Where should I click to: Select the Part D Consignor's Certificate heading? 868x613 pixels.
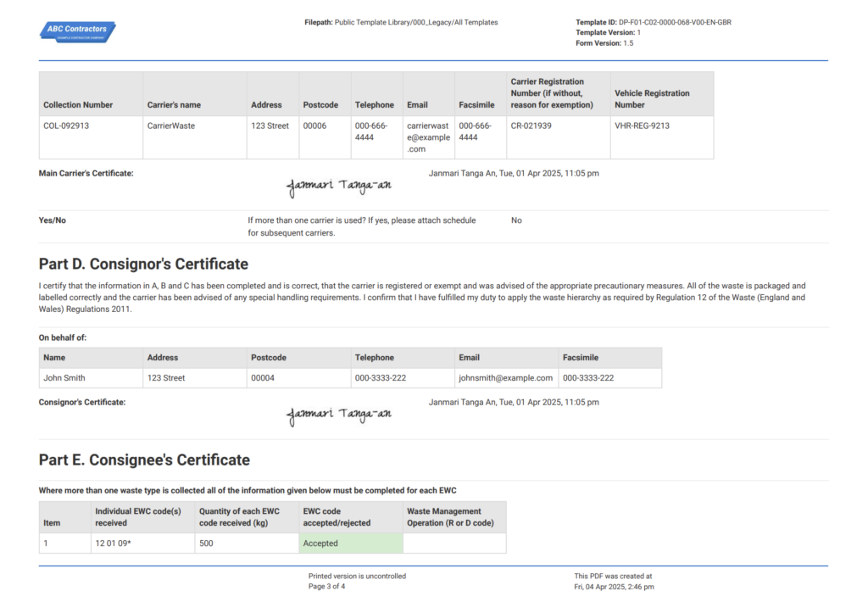[x=143, y=263]
